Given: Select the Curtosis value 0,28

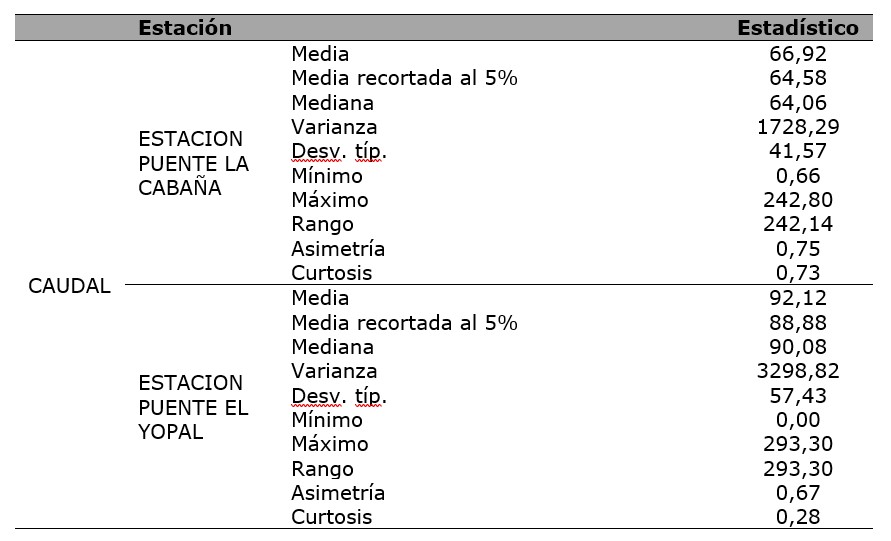Looking at the screenshot, I should click(x=798, y=517).
